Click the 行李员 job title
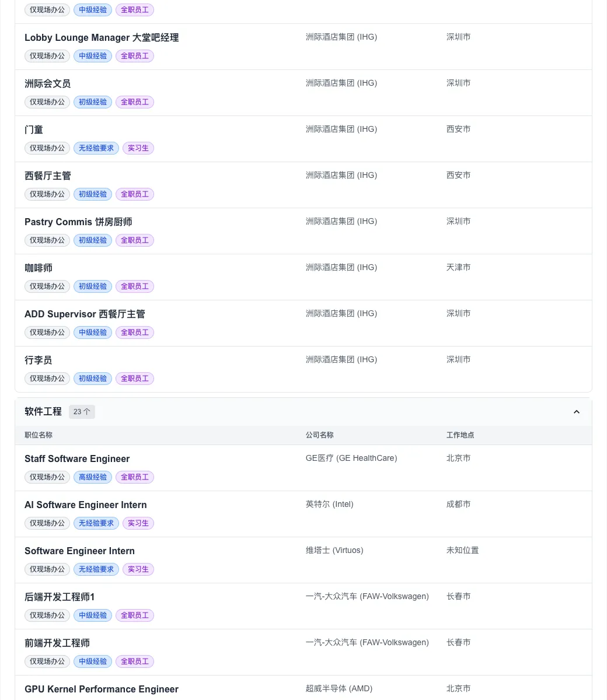The height and width of the screenshot is (700, 607). point(39,360)
